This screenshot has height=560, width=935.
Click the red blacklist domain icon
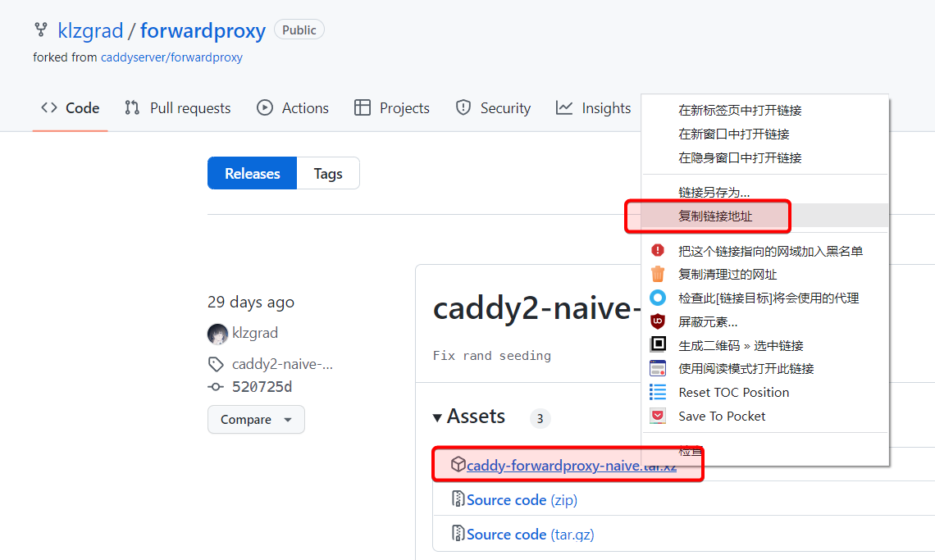click(x=658, y=251)
